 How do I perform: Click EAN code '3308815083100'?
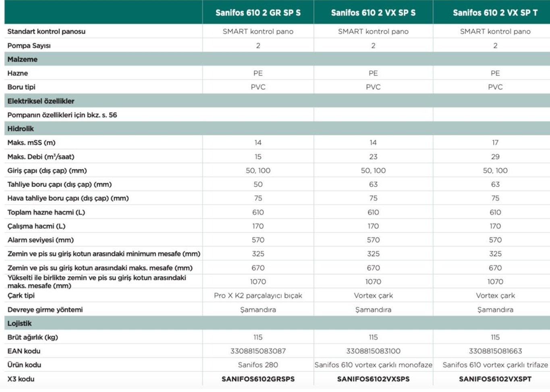[x=373, y=351]
